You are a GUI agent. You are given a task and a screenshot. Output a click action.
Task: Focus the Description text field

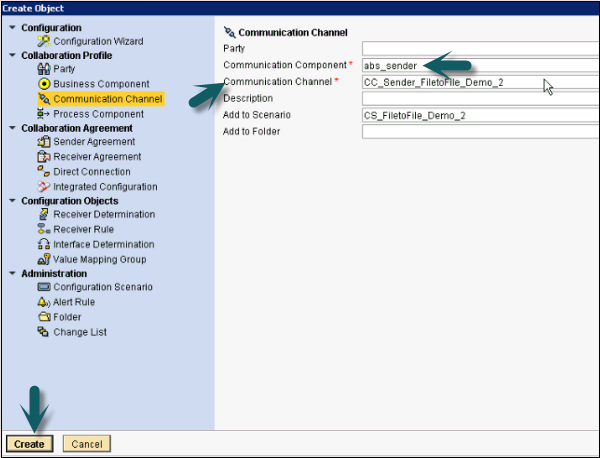tap(479, 98)
